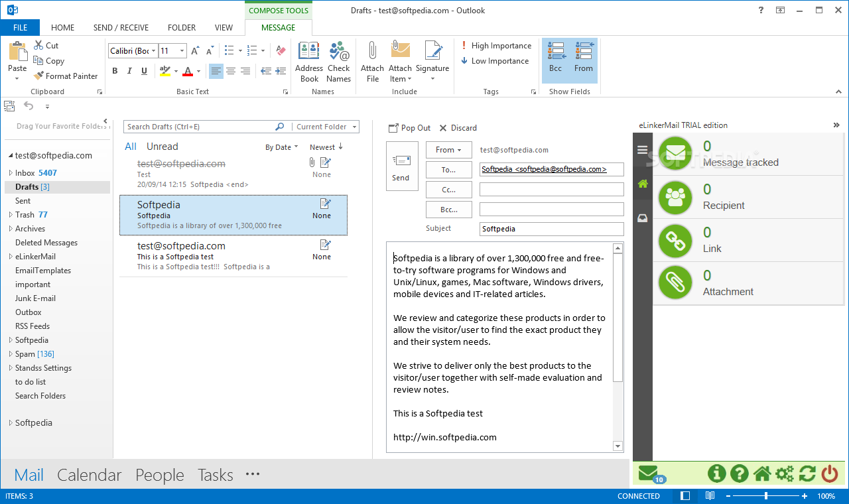Open the By Date sort dropdown
Viewport: 849px width, 504px height.
[x=282, y=147]
